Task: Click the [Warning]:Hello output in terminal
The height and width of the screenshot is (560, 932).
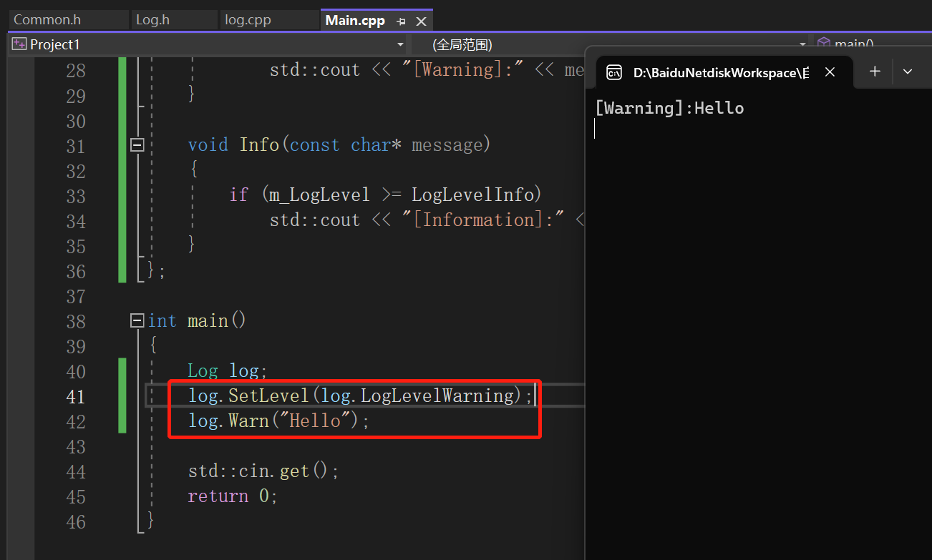Action: point(669,108)
